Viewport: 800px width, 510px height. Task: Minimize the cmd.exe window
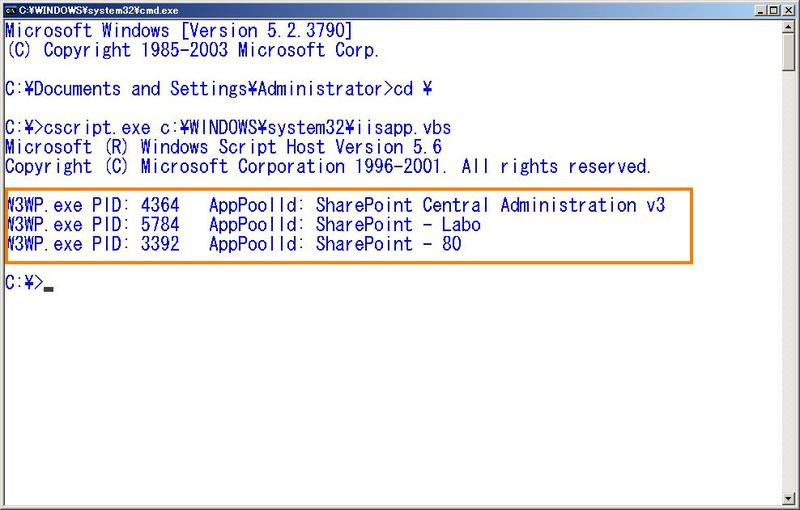(761, 10)
